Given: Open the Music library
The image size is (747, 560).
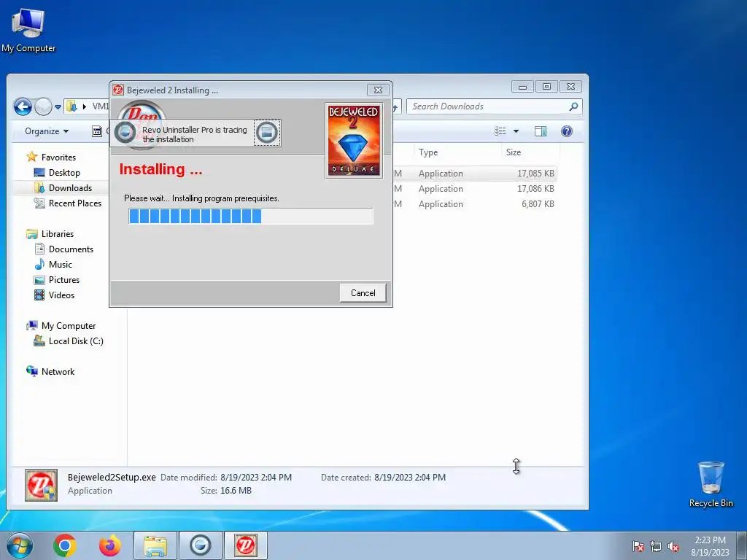Looking at the screenshot, I should [x=60, y=264].
